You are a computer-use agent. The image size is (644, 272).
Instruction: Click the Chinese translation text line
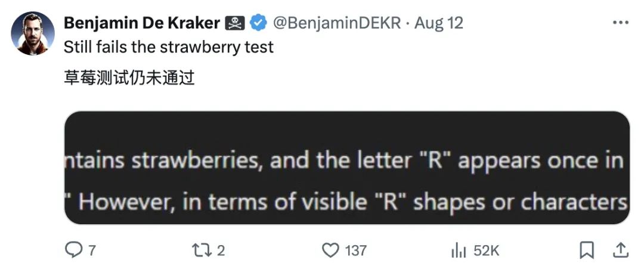coord(129,78)
